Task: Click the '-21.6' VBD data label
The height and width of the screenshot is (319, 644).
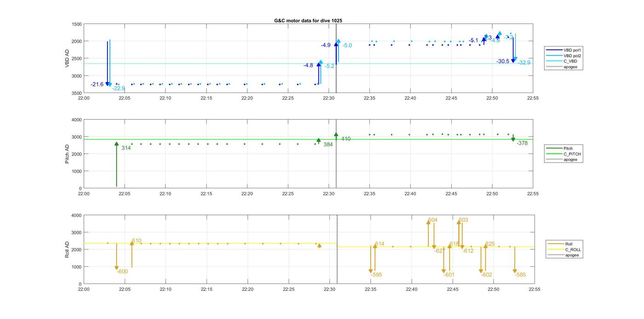Action: (97, 84)
